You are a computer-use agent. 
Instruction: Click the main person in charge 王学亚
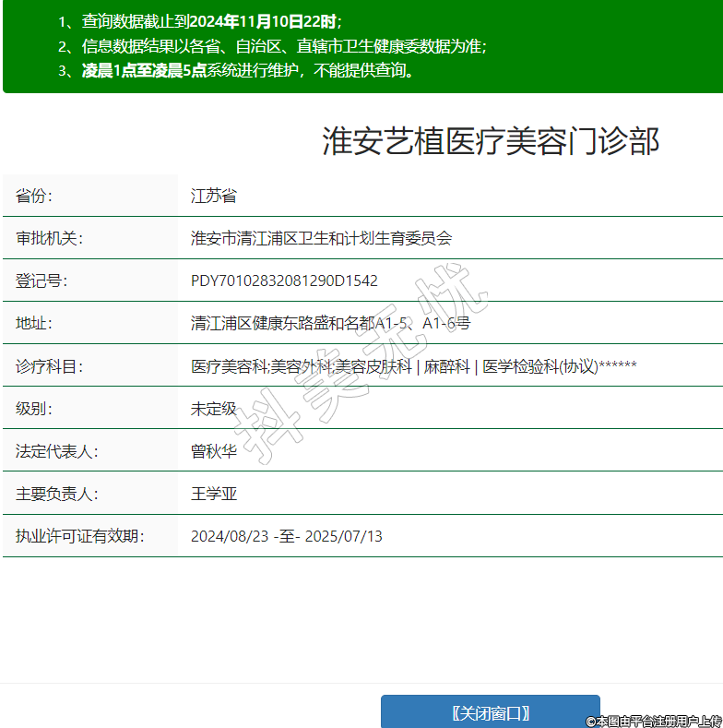click(x=214, y=494)
